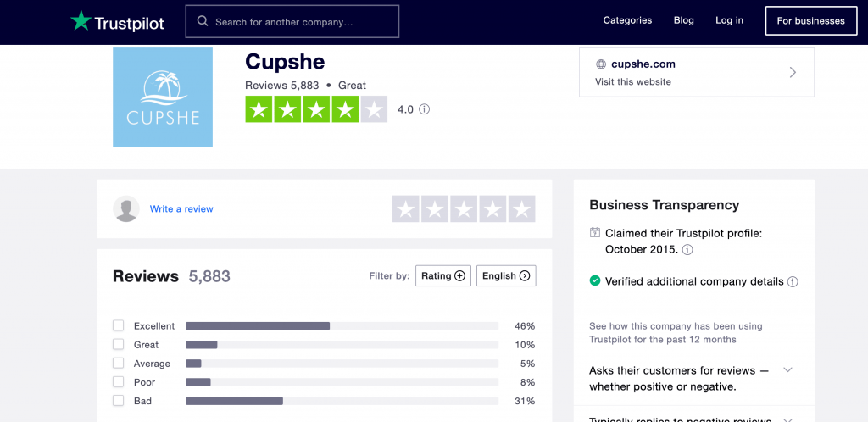Rate three stars in Write a review
The image size is (868, 422).
(464, 209)
